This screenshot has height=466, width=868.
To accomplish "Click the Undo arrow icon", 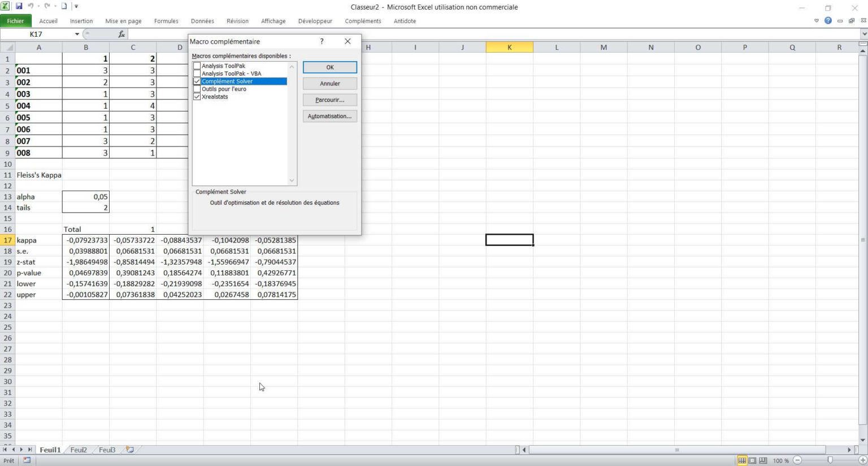I will click(x=30, y=6).
